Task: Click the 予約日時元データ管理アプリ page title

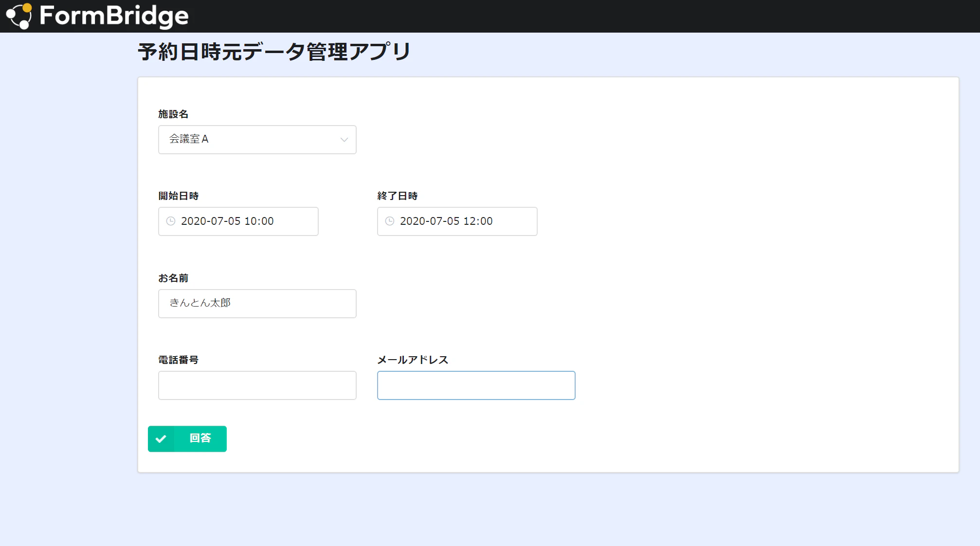Action: coord(274,52)
